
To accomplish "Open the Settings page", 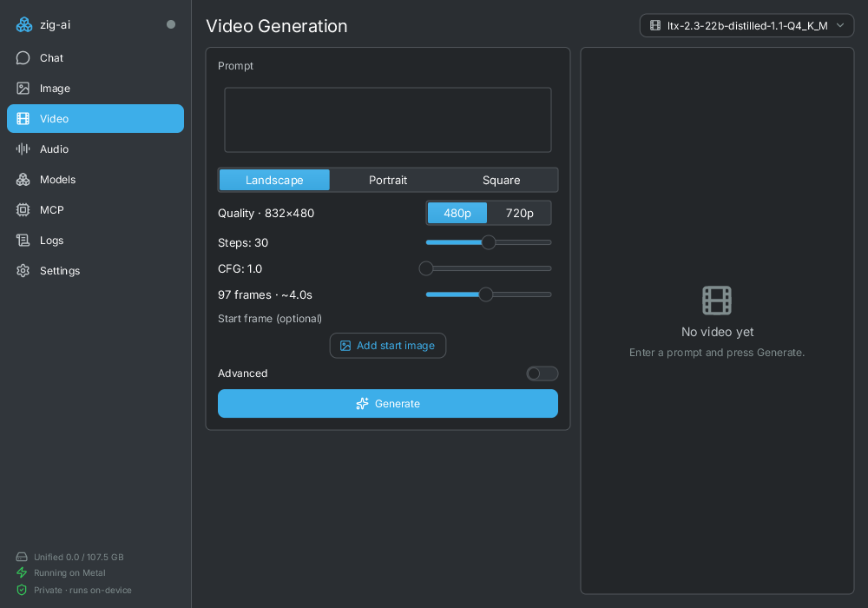I will coord(95,271).
